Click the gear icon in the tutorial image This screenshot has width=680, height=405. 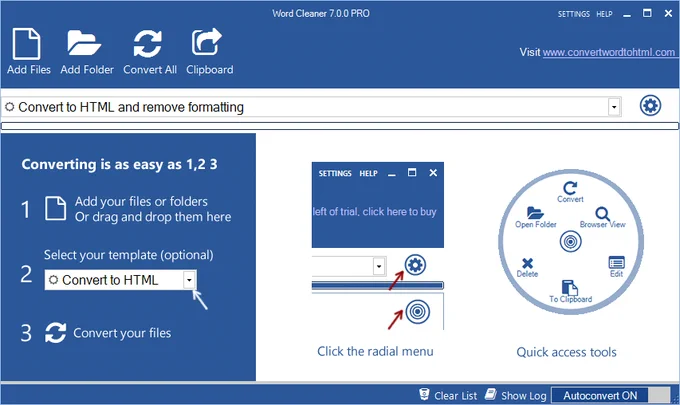pyautogui.click(x=415, y=265)
